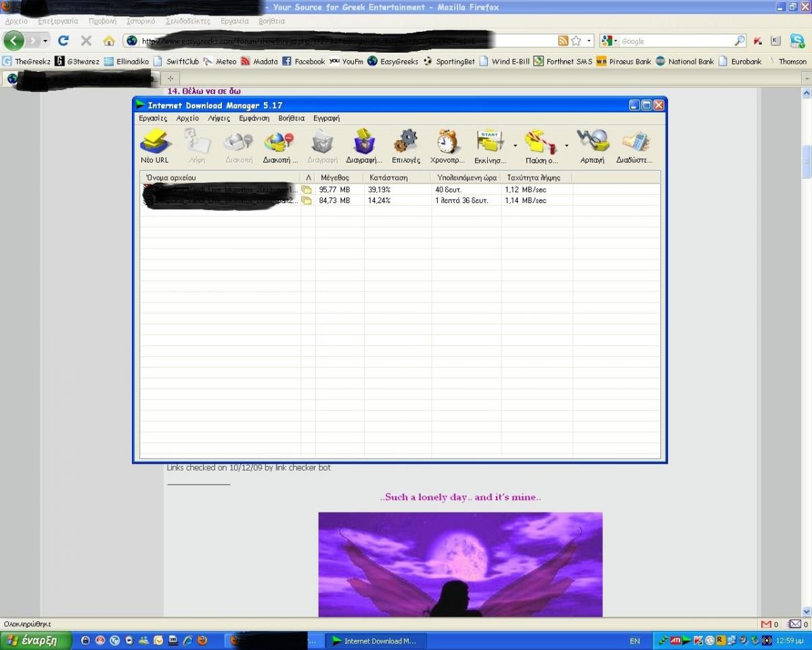Open the IDM Βοήθεια menu
This screenshot has width=812, height=650.
[292, 118]
